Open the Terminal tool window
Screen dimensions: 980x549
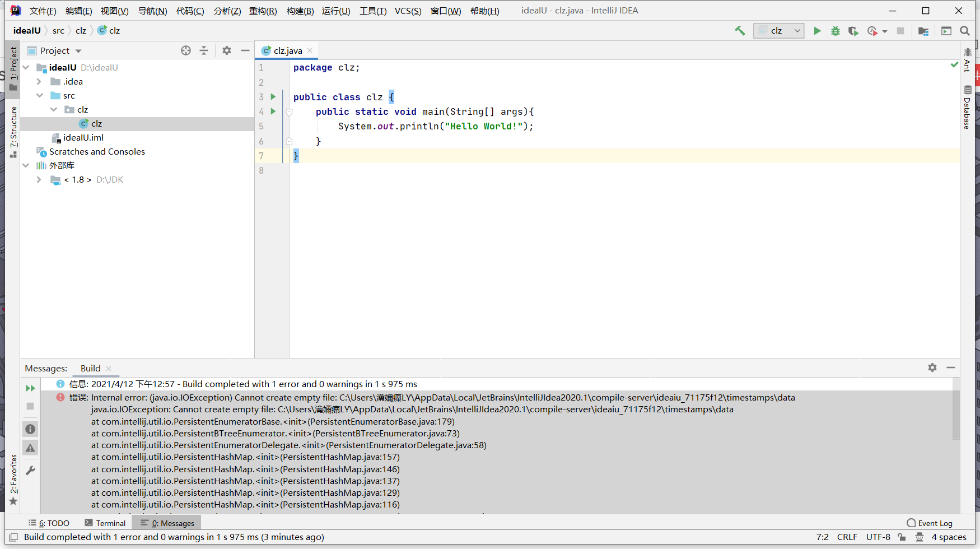pos(105,523)
